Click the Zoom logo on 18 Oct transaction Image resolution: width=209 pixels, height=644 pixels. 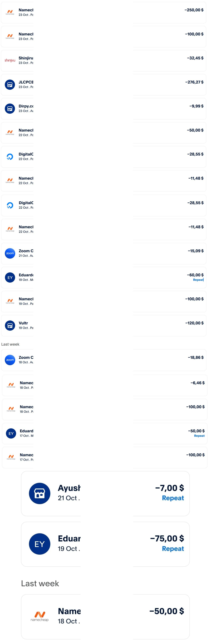(10, 360)
